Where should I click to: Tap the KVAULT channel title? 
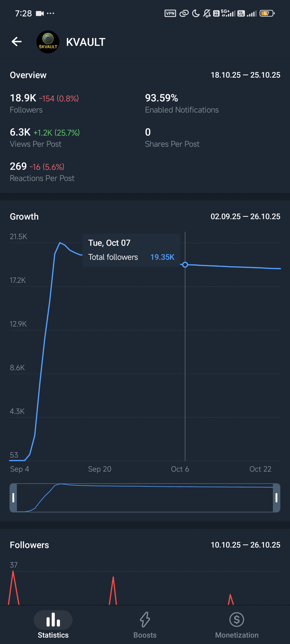tap(86, 42)
